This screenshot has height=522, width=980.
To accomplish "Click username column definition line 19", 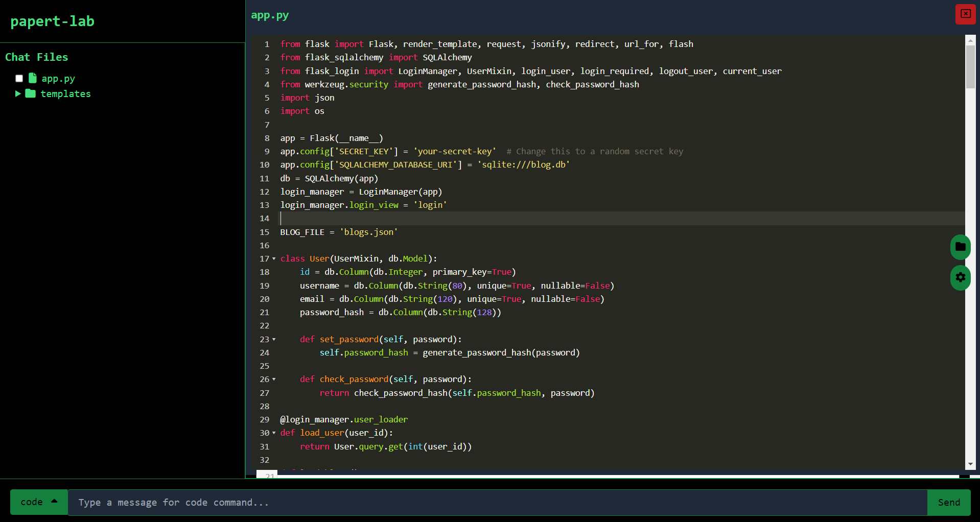I will pos(457,286).
